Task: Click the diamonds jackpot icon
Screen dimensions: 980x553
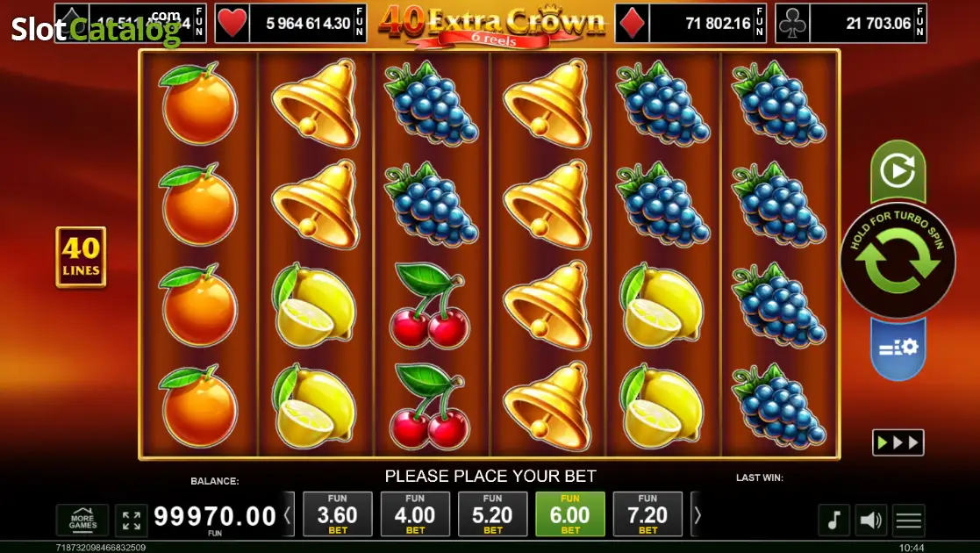Action: [633, 25]
